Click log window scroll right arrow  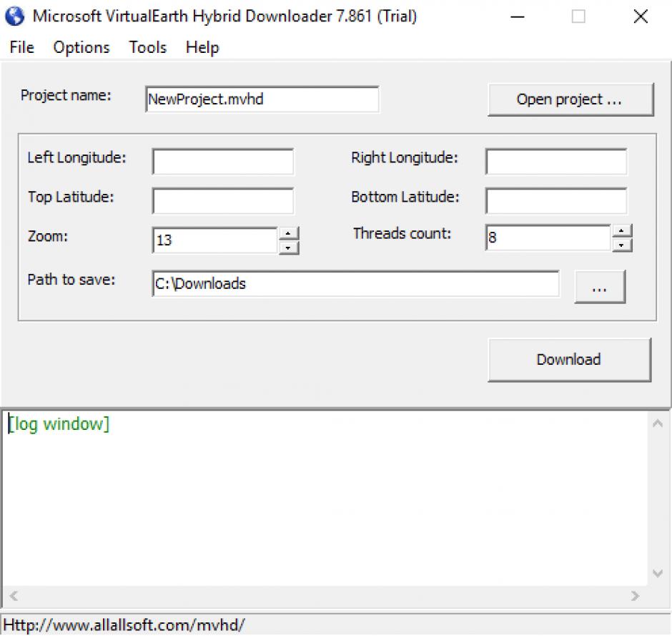tap(635, 596)
